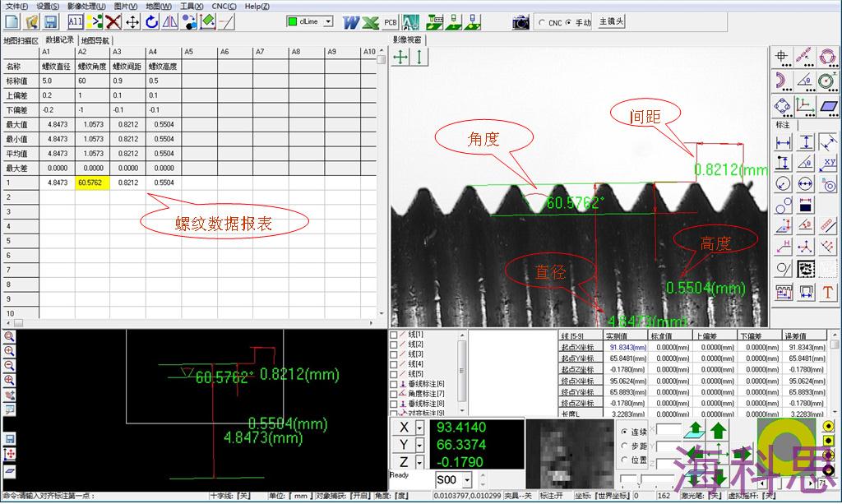
Task: Select the Export to Word icon
Action: click(349, 22)
